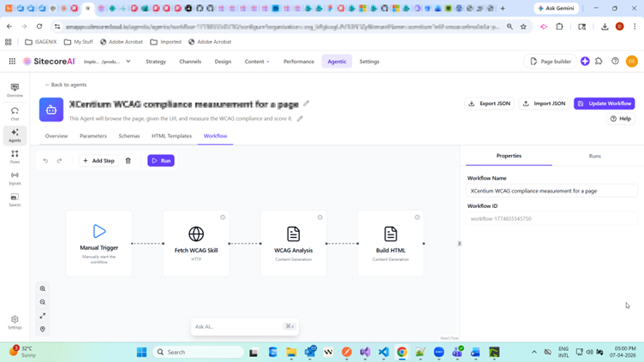Edit the agent title pencil icon

pos(307,104)
